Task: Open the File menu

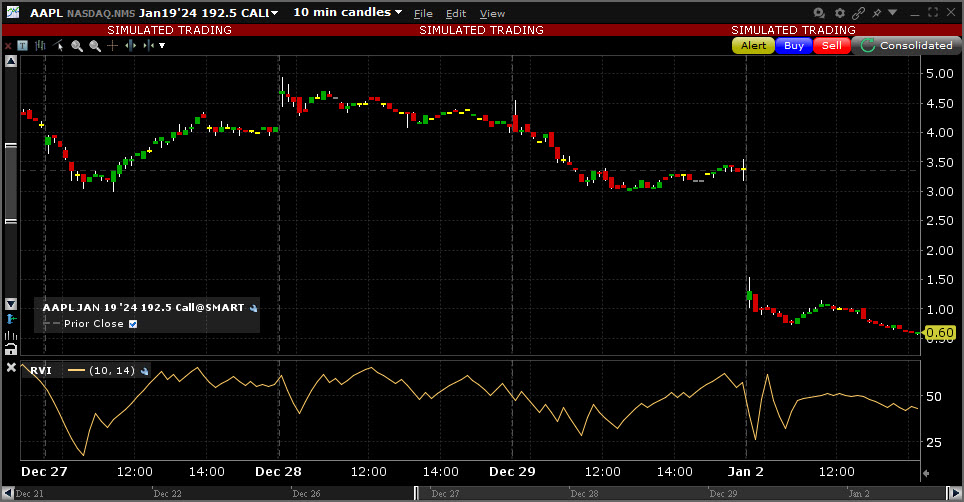Action: (x=423, y=14)
